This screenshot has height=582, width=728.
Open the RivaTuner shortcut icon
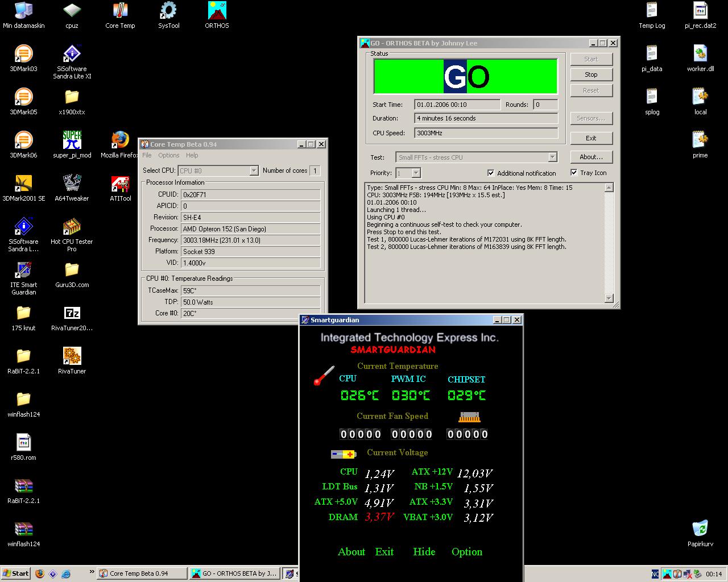72,361
